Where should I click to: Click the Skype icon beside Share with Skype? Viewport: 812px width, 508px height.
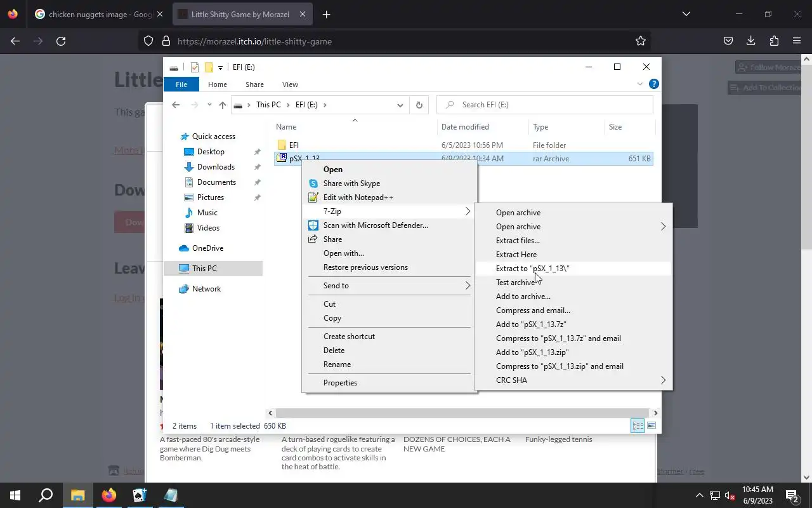313,184
